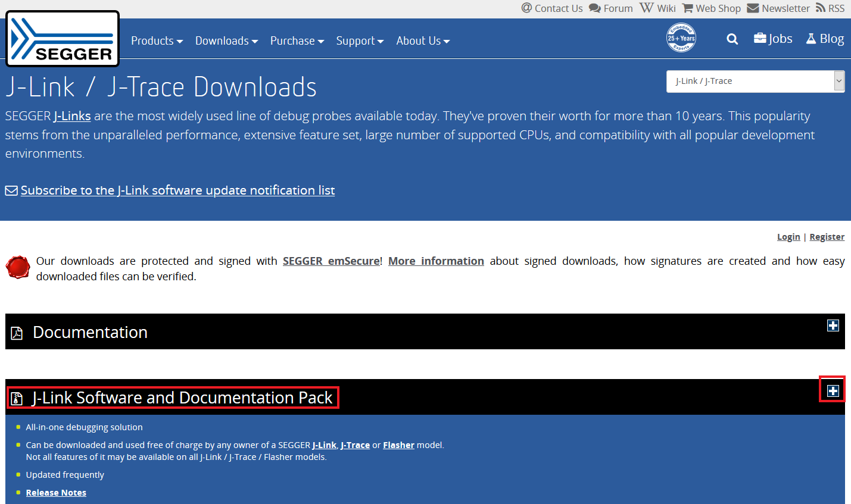The image size is (851, 504).
Task: Open the Support menu
Action: (x=360, y=41)
